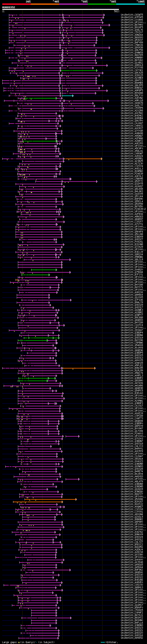147x644 pixels.
Task: Select hit UniRef100_Q8LCL8
Action: coord(132,259)
